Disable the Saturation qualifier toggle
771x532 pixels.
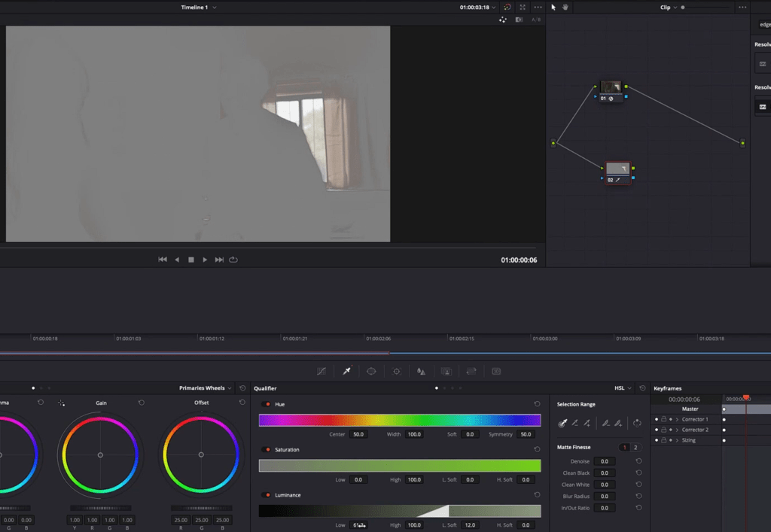266,450
